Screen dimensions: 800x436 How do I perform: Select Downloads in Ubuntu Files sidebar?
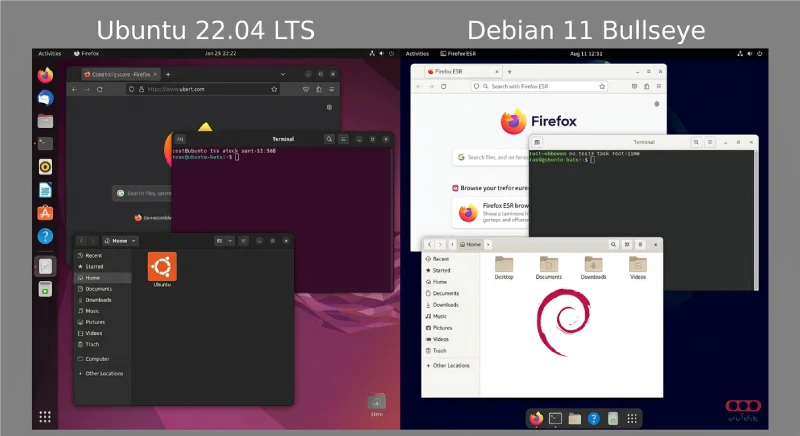(103, 300)
